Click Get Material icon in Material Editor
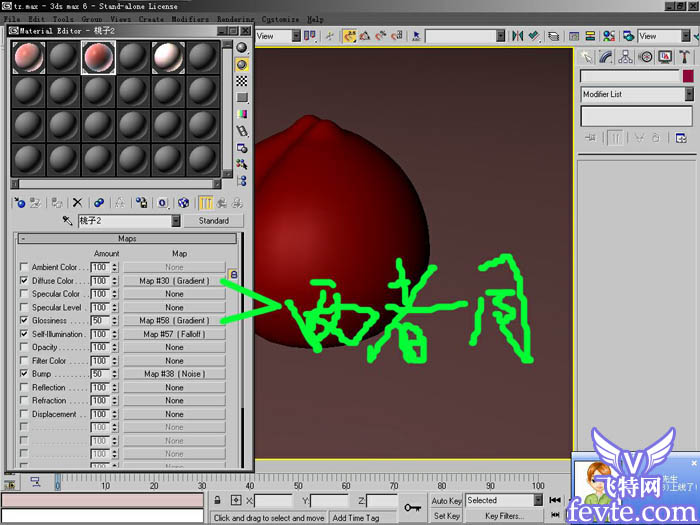Image resolution: width=700 pixels, height=525 pixels. 19,202
